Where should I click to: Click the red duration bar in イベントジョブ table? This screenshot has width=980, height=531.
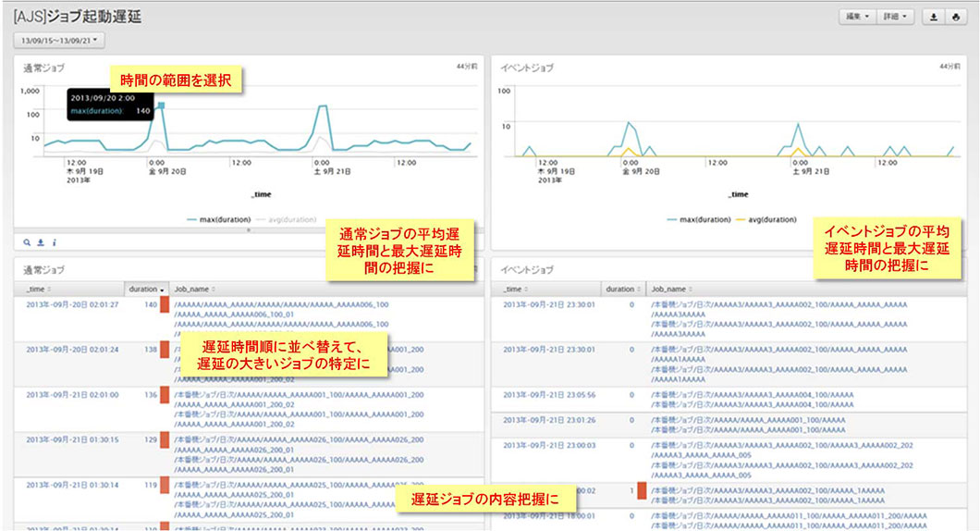click(642, 490)
